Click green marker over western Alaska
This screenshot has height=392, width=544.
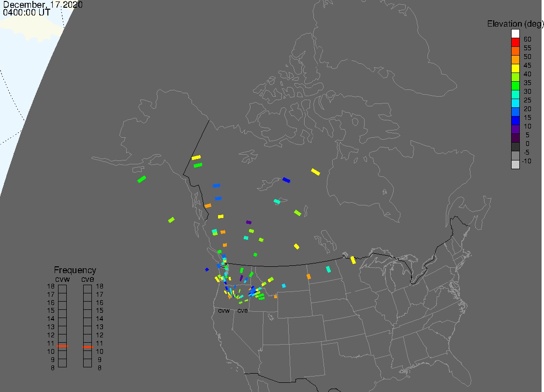(142, 179)
